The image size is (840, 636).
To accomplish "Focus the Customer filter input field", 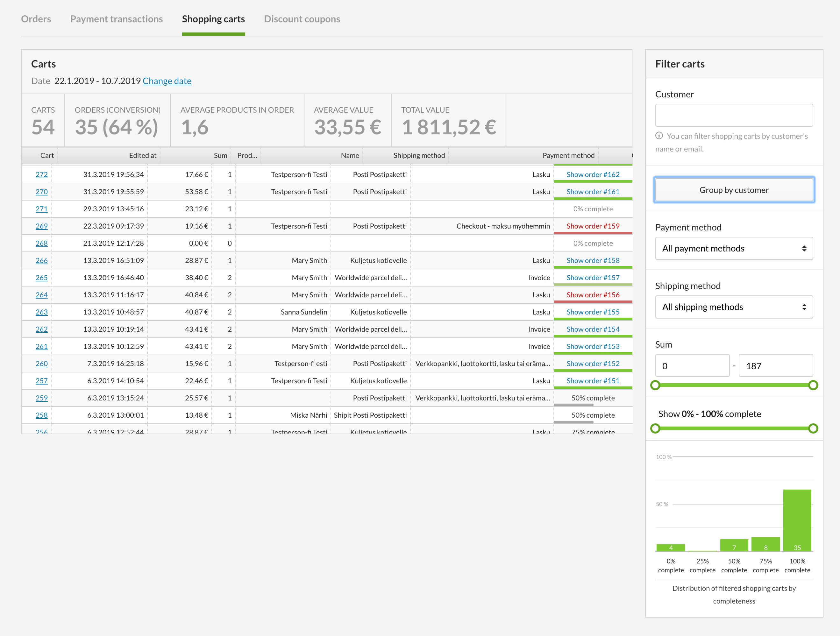I will click(734, 115).
